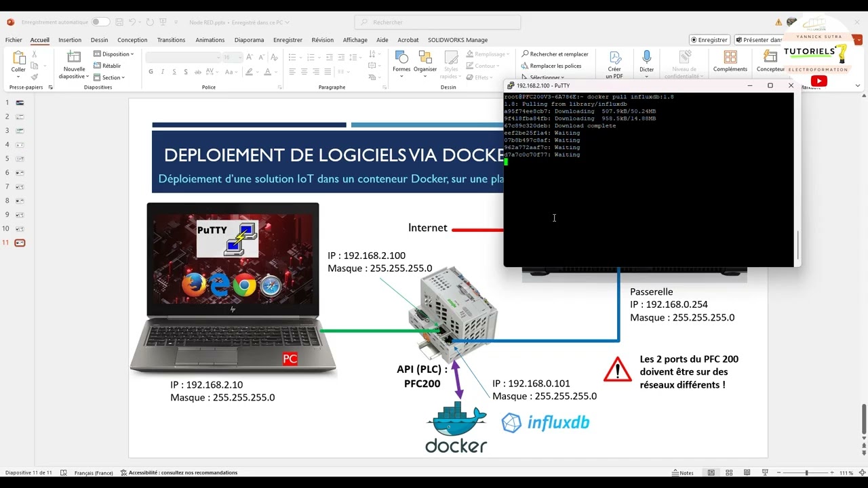
Task: Click in the Rechercher search field
Action: [x=437, y=22]
